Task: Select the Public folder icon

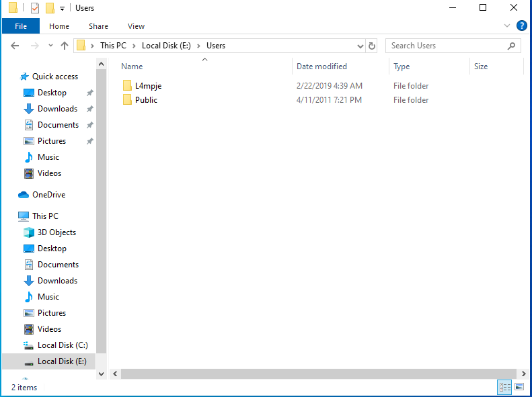Action: 127,100
